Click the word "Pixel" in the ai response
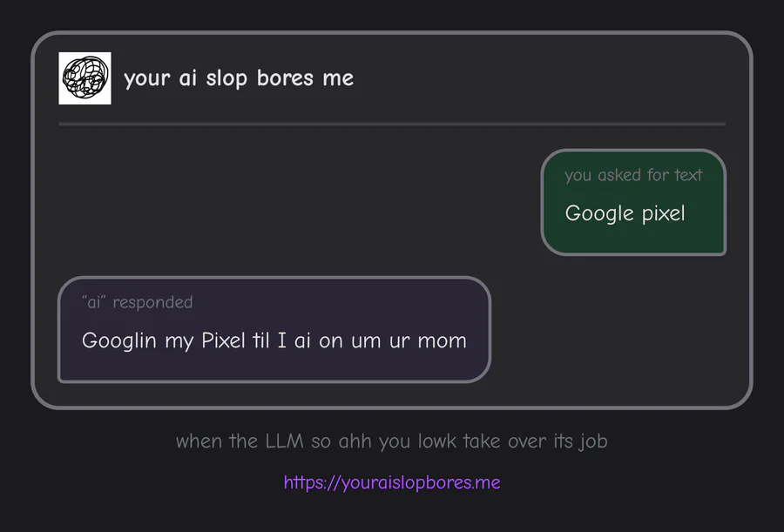 tap(223, 340)
